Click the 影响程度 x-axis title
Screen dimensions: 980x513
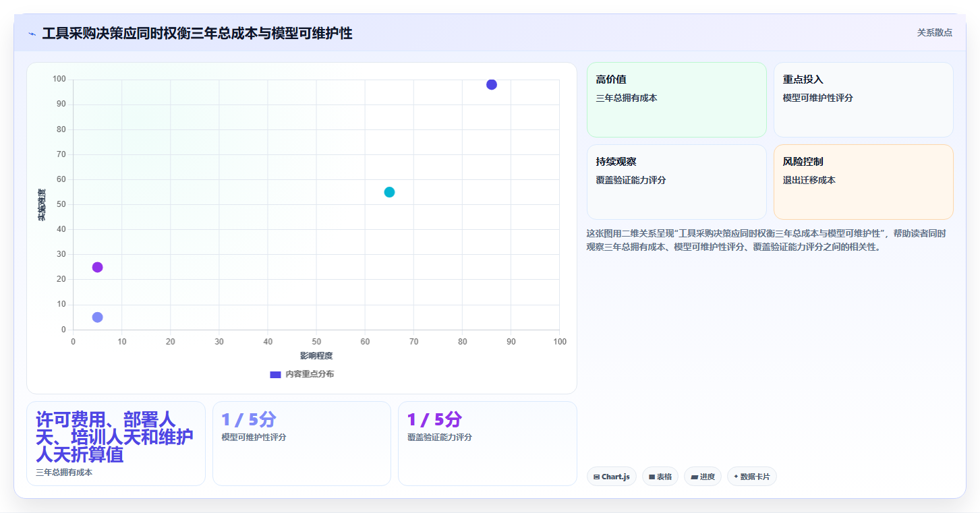316,355
